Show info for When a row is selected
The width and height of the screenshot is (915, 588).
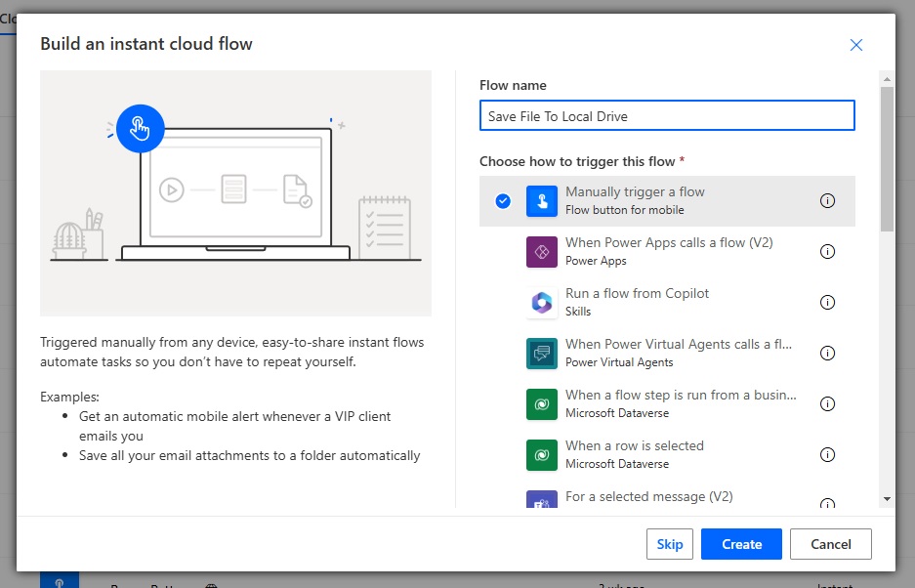point(827,455)
